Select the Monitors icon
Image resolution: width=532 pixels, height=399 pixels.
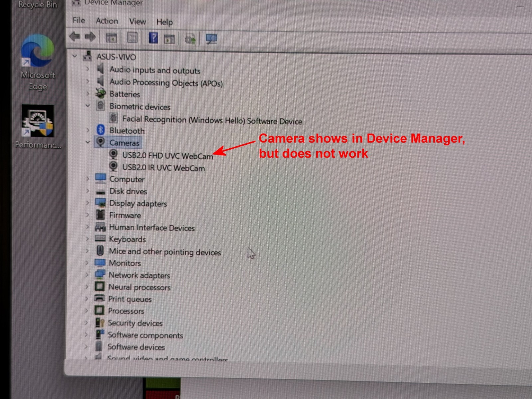[x=100, y=263]
